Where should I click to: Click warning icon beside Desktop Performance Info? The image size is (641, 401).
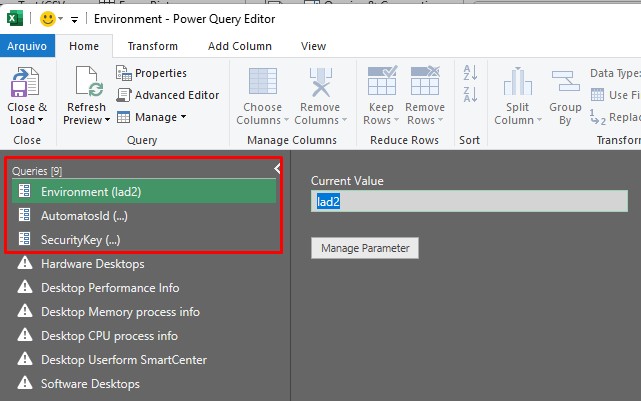(25, 287)
